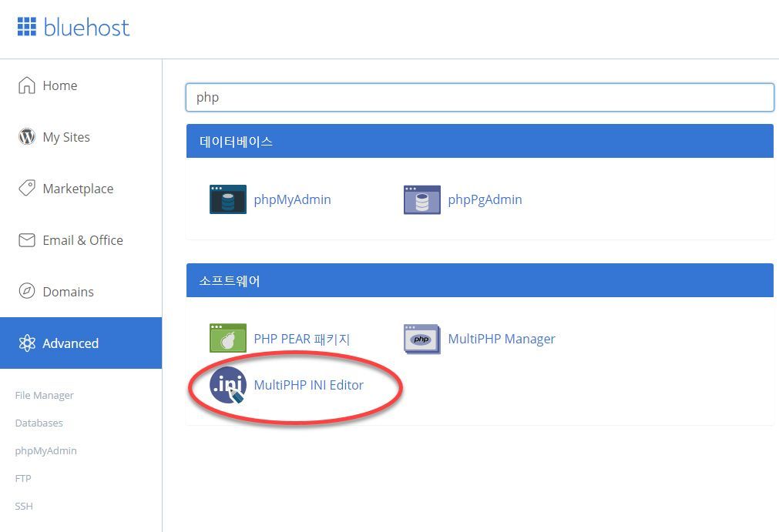Open the Domains section
The height and width of the screenshot is (532, 779).
click(x=68, y=291)
